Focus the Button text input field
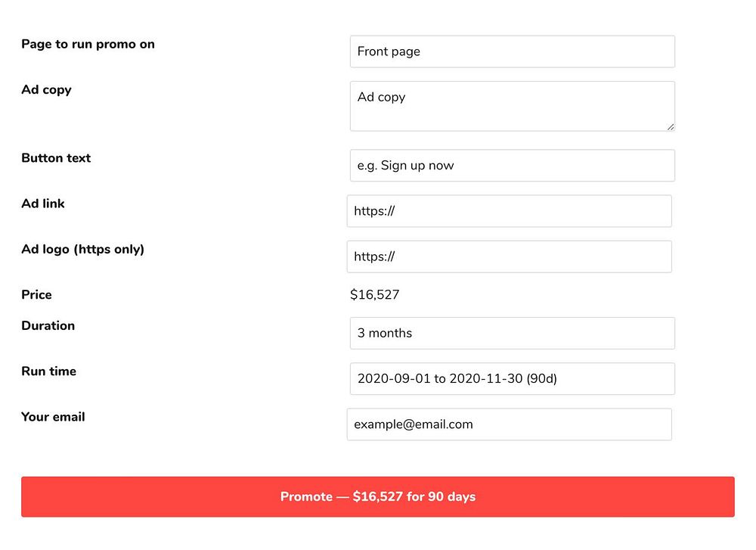The image size is (756, 550). pos(512,165)
